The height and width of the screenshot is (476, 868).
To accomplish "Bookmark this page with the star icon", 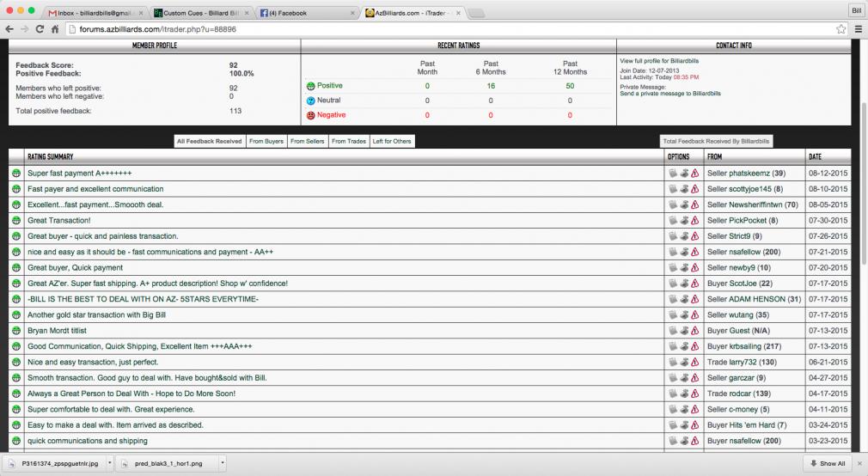I will click(840, 28).
